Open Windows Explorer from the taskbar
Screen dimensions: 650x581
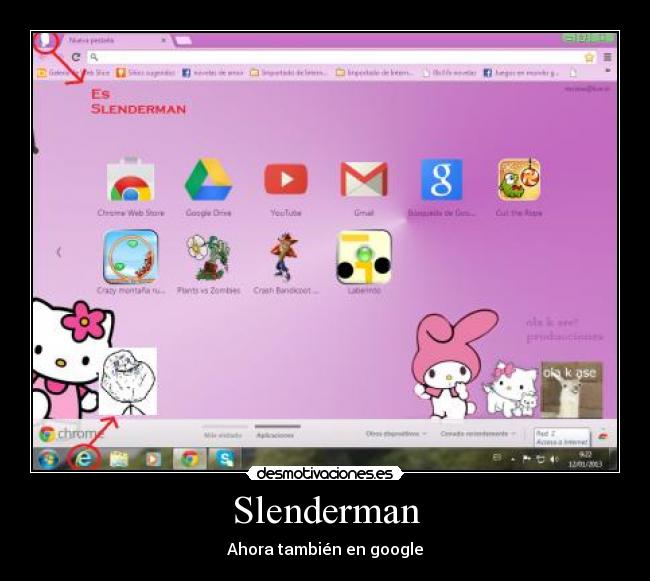119,459
